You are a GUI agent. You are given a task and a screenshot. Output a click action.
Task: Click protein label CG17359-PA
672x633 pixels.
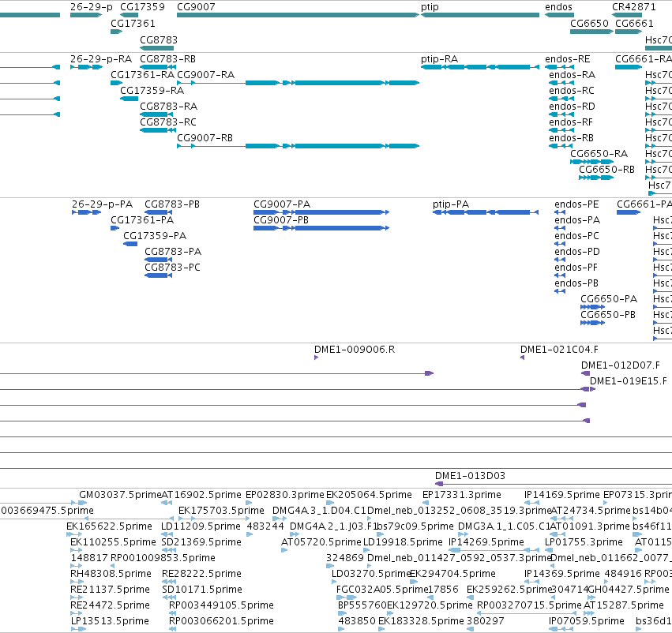pyautogui.click(x=155, y=236)
